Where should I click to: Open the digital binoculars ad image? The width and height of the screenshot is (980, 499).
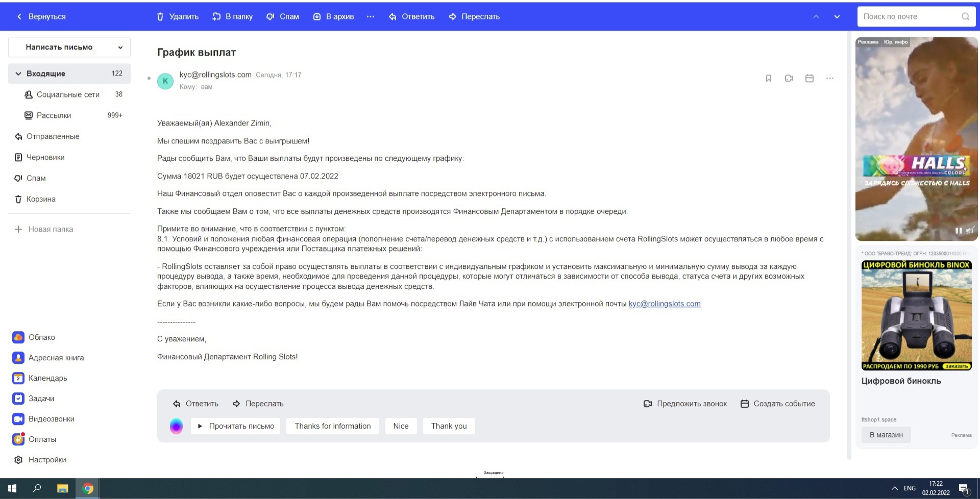(x=916, y=315)
